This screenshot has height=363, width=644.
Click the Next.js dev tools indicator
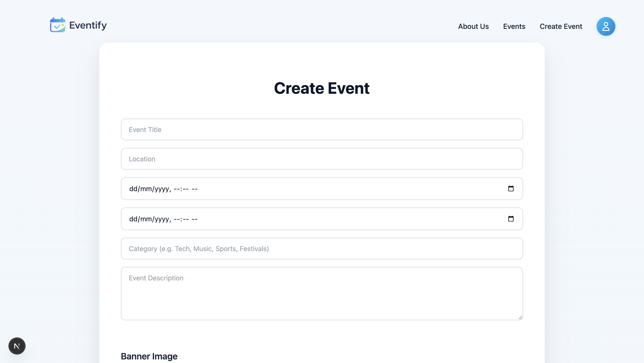[x=17, y=346]
